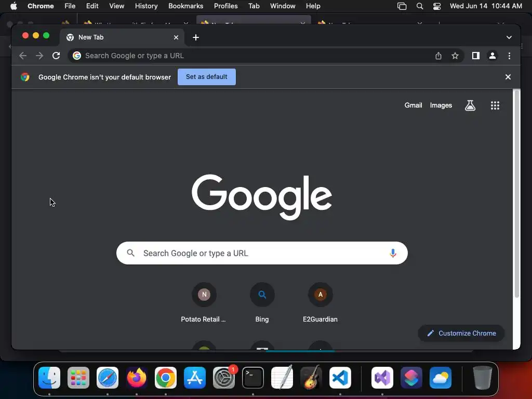Image resolution: width=532 pixels, height=399 pixels.
Task: Share this page via the share icon
Action: (x=438, y=56)
